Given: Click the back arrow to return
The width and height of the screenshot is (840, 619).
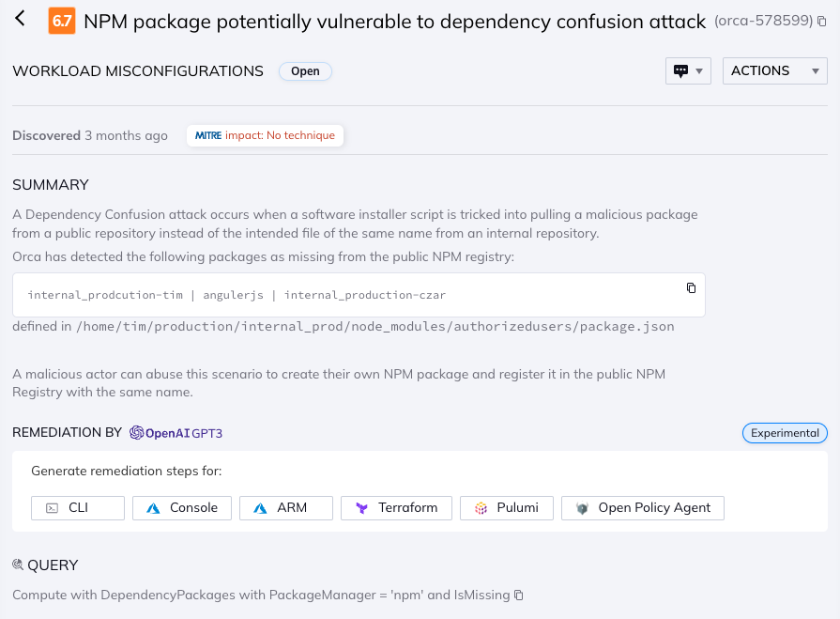Looking at the screenshot, I should coord(21,21).
